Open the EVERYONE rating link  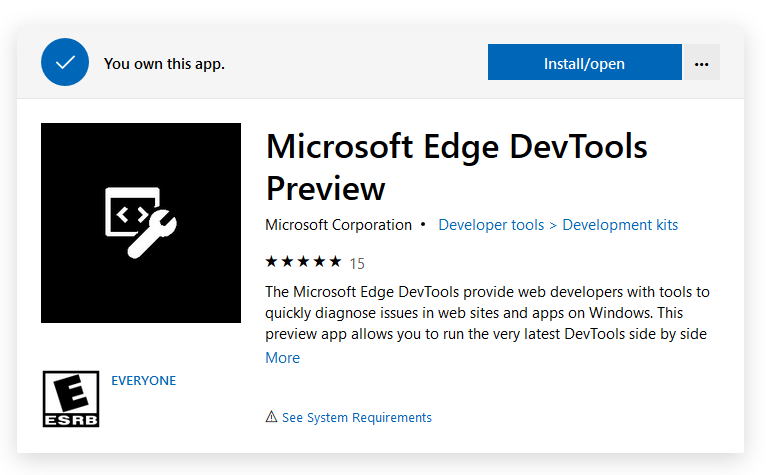point(144,381)
